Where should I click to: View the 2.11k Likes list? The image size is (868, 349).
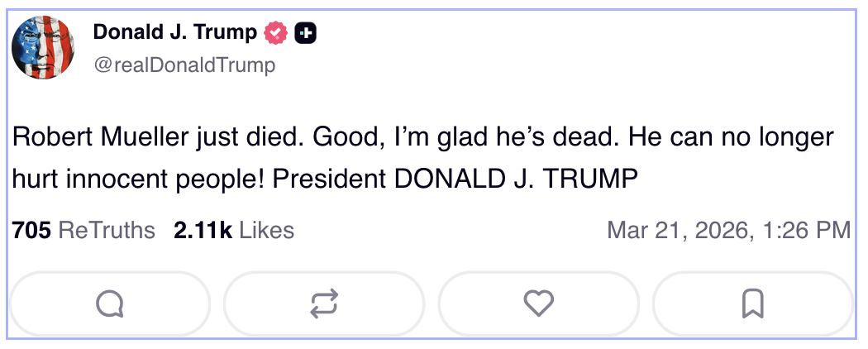pos(234,230)
